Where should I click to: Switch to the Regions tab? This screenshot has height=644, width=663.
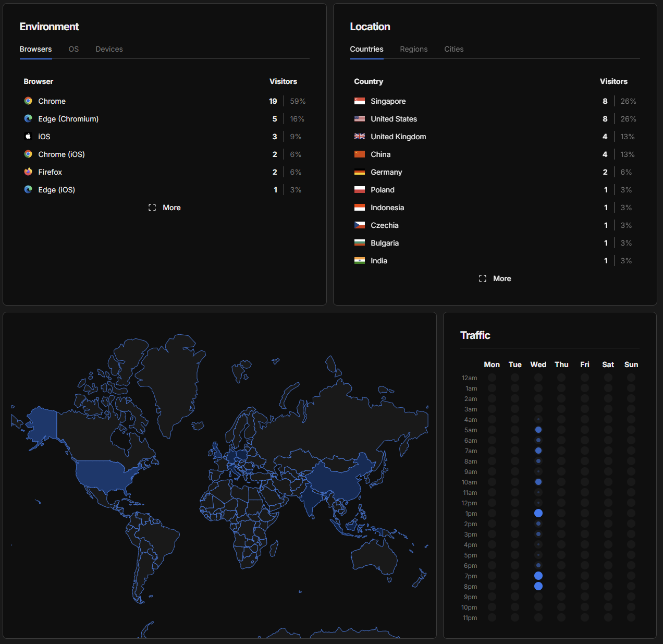413,49
